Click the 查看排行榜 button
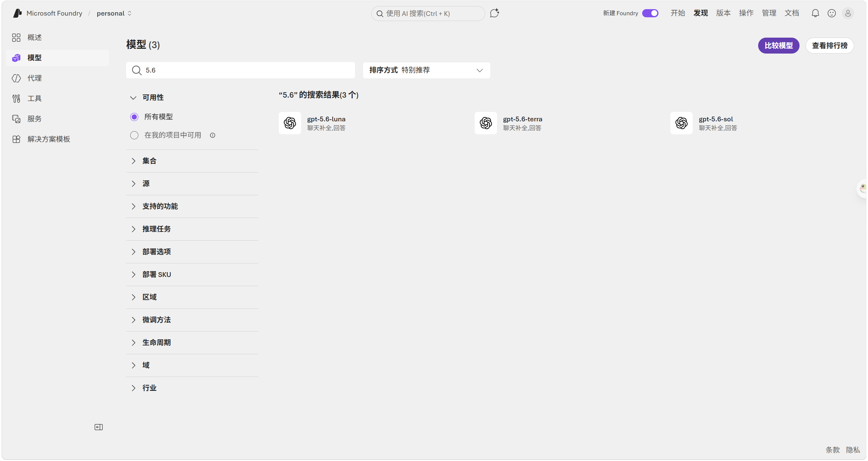This screenshot has width=868, height=461. pos(830,46)
